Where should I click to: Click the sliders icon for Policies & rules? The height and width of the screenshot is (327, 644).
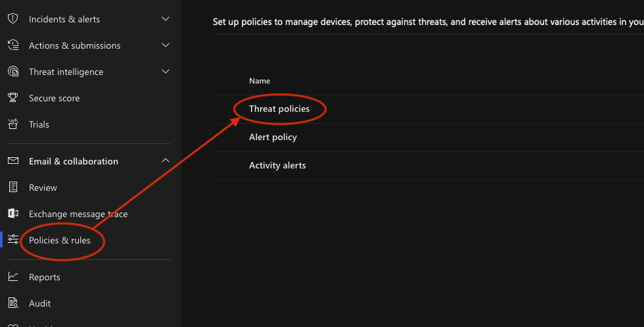coord(12,240)
